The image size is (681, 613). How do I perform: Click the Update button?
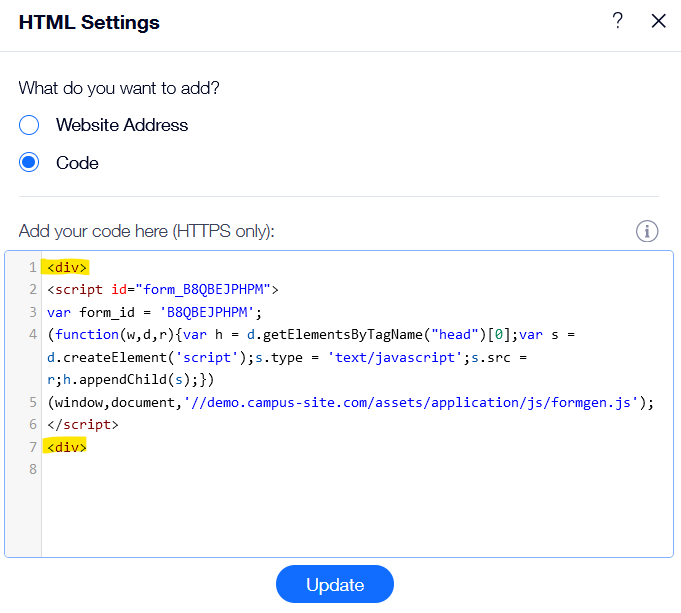coord(335,584)
